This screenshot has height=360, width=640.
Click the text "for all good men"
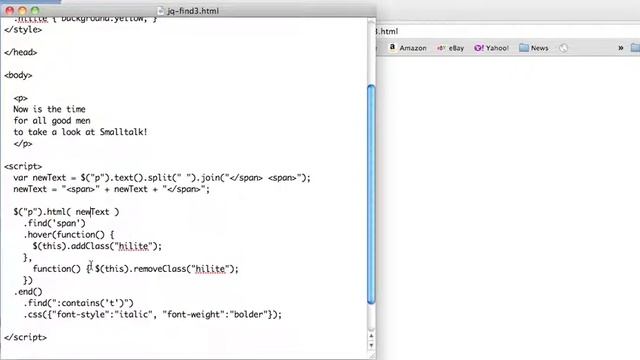tap(52, 120)
